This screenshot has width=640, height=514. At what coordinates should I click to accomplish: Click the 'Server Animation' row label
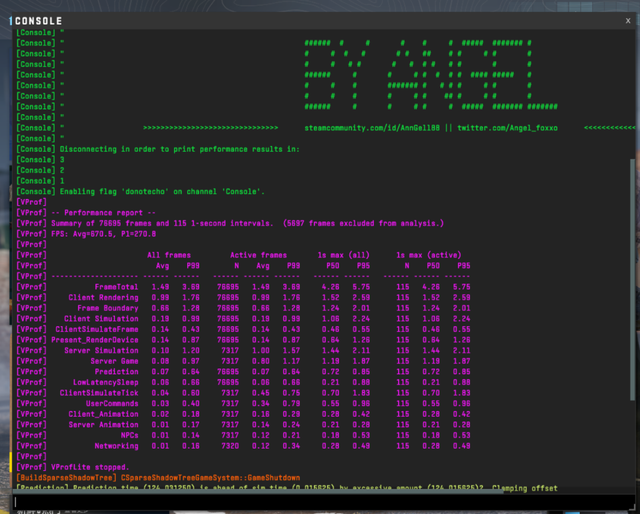point(103,425)
